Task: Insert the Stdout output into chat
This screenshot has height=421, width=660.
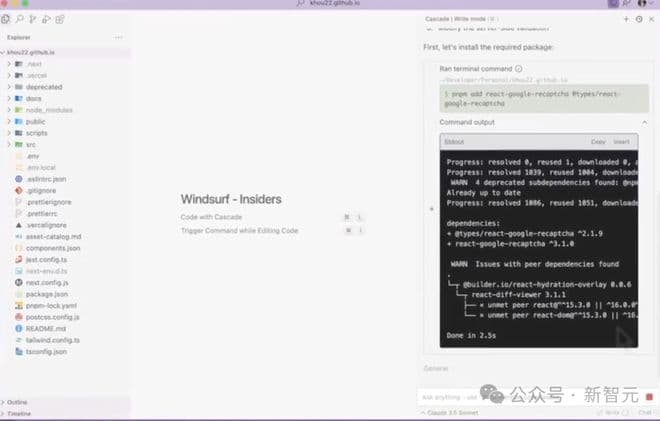Action: pos(621,142)
